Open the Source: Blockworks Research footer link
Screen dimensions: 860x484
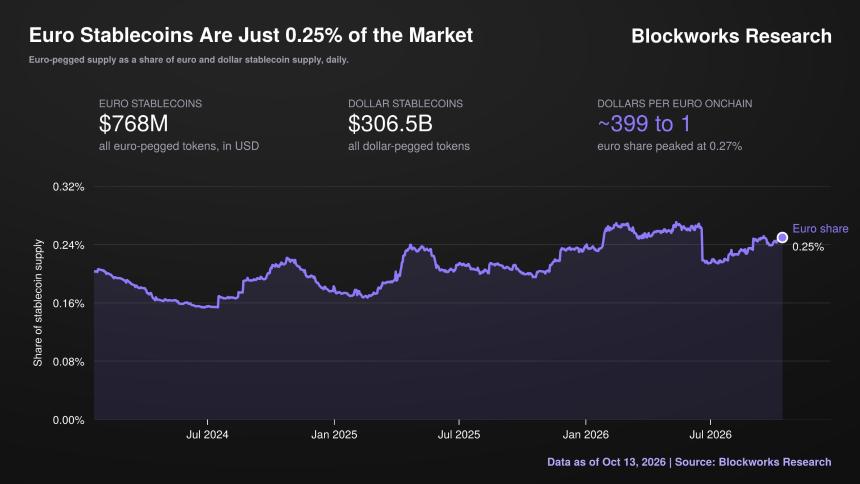tap(752, 462)
